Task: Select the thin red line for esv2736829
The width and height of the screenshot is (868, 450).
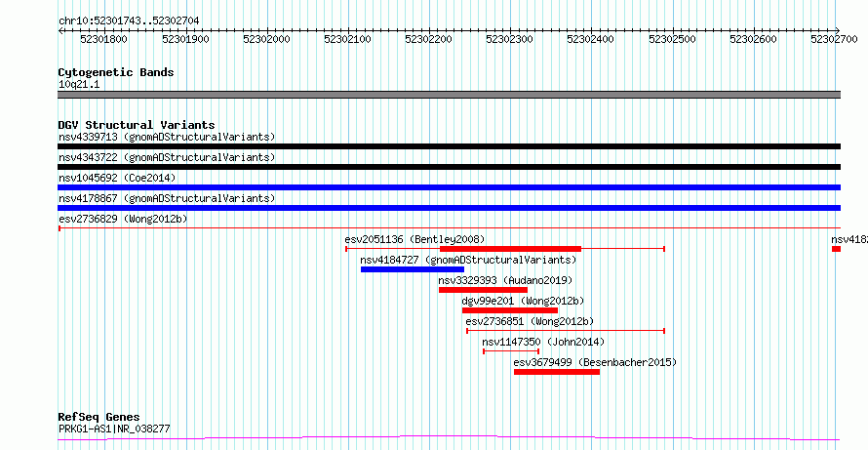Action: [x=449, y=227]
